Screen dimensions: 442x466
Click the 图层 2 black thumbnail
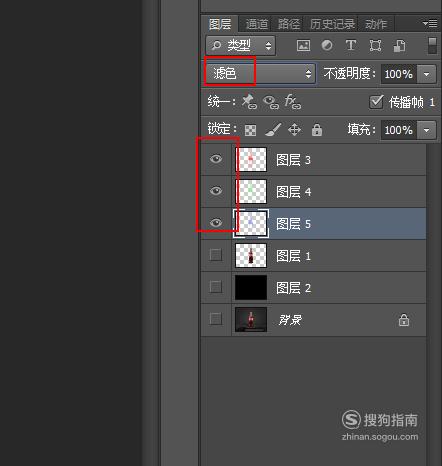point(251,287)
